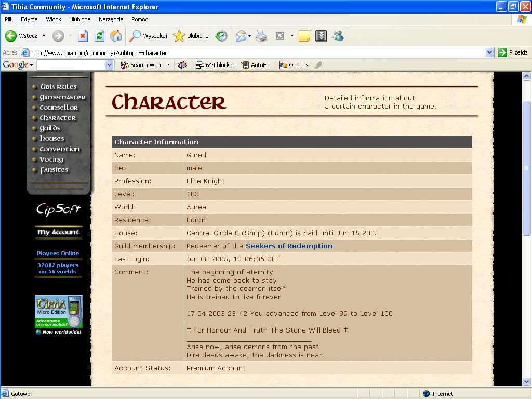Click the last login 'Jun 08 2005, 13:06:06 CET'
532x399 pixels.
pyautogui.click(x=233, y=259)
